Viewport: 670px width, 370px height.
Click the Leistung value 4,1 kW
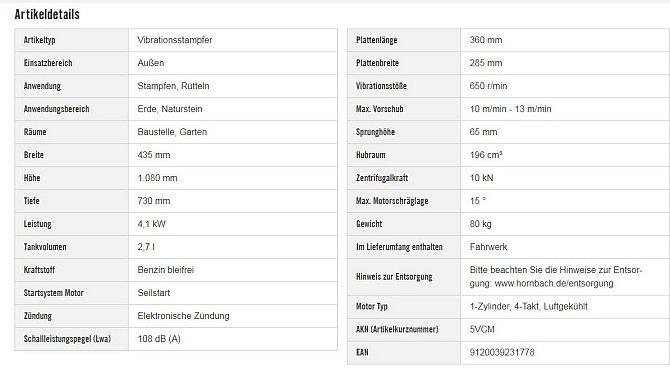pyautogui.click(x=151, y=224)
